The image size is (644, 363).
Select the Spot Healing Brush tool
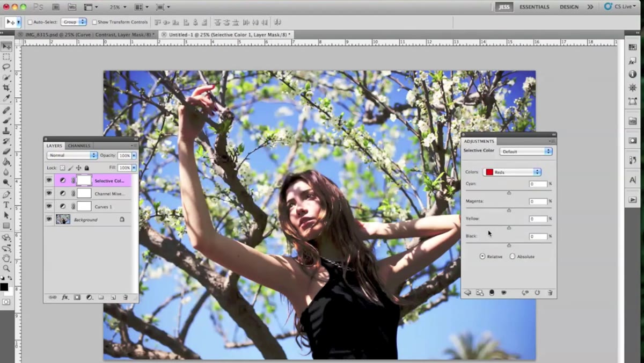6,110
